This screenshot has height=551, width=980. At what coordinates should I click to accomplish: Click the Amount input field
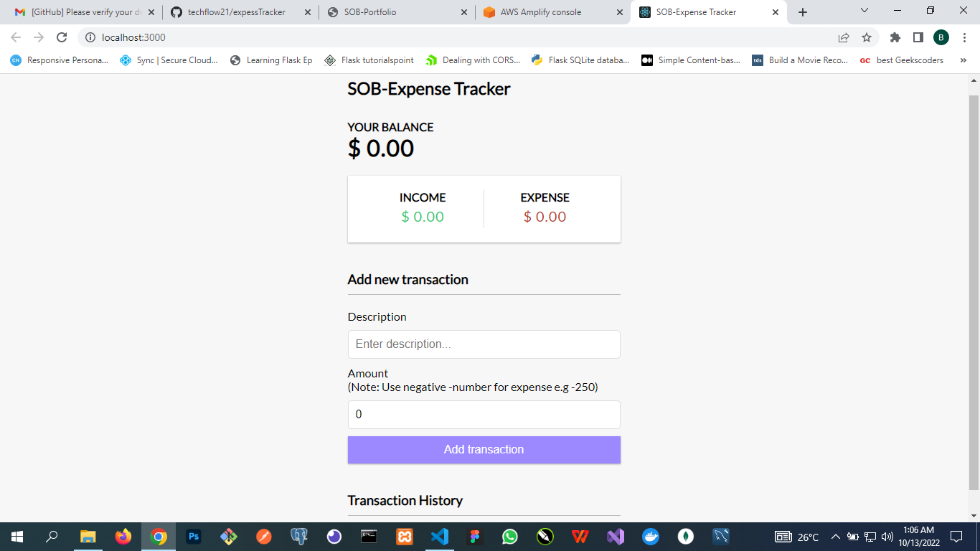(x=484, y=415)
